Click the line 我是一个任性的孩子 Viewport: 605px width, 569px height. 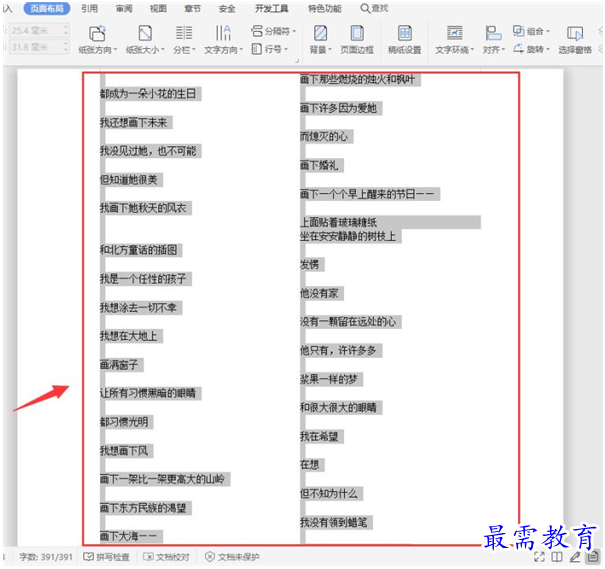(143, 279)
